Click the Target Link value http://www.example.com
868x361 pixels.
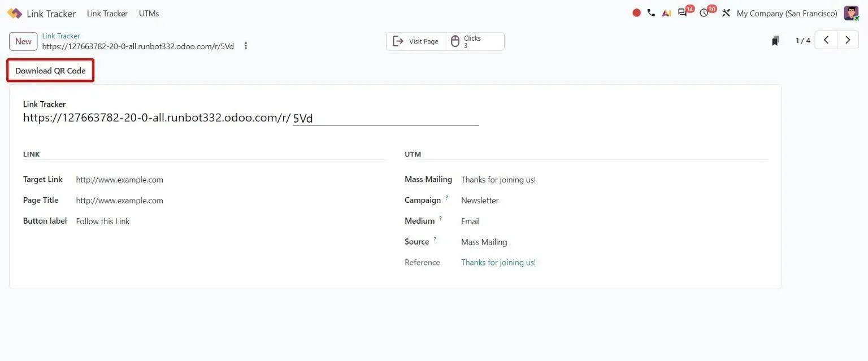(120, 180)
